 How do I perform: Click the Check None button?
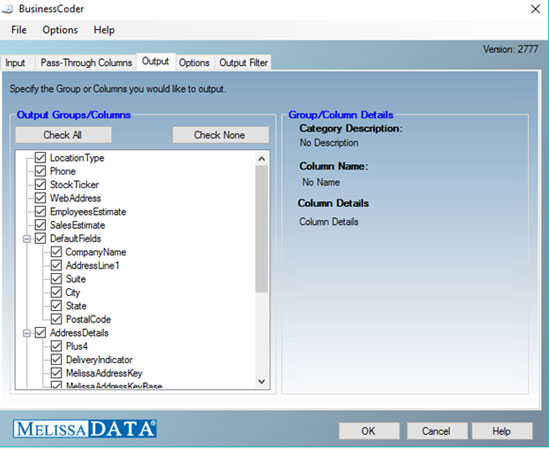220,135
